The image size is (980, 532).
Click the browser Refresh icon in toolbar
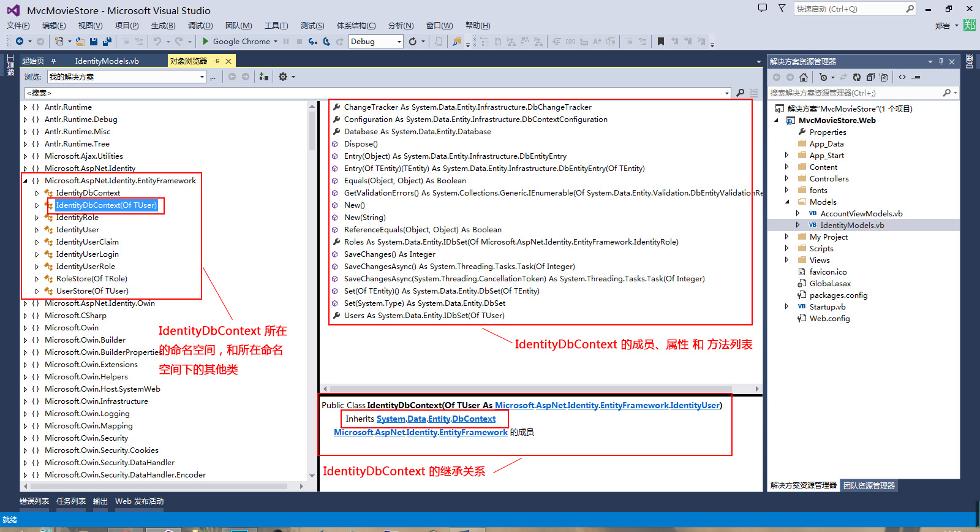(x=412, y=41)
